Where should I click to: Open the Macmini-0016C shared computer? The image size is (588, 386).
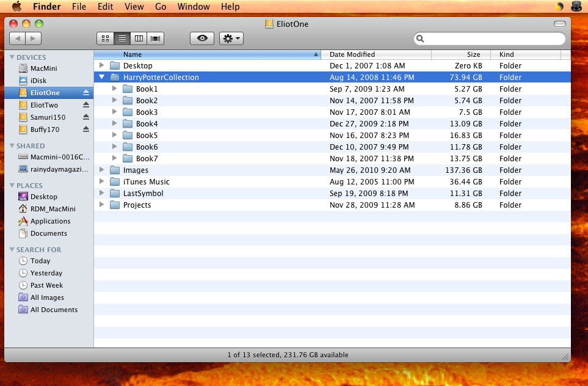(54, 157)
